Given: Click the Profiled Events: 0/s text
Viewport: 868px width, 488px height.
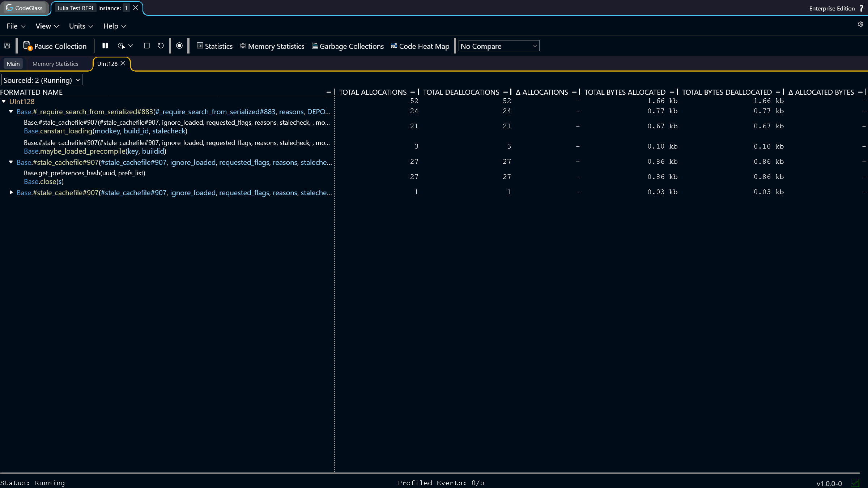Looking at the screenshot, I should coord(441,483).
